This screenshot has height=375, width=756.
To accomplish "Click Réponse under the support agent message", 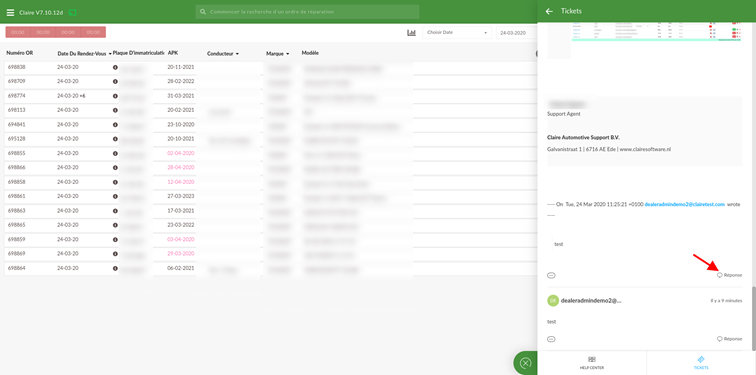I will click(x=729, y=275).
